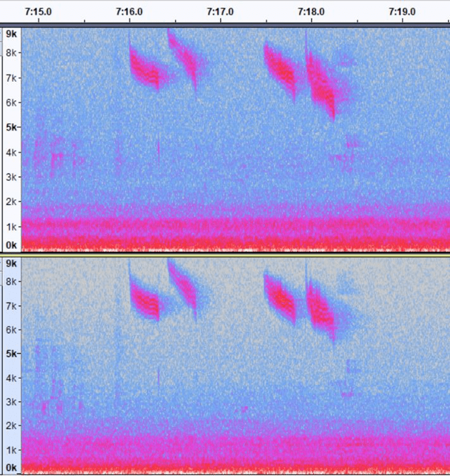Click the 7:16.0 mark on the timeline
The width and height of the screenshot is (450, 476).
(129, 11)
